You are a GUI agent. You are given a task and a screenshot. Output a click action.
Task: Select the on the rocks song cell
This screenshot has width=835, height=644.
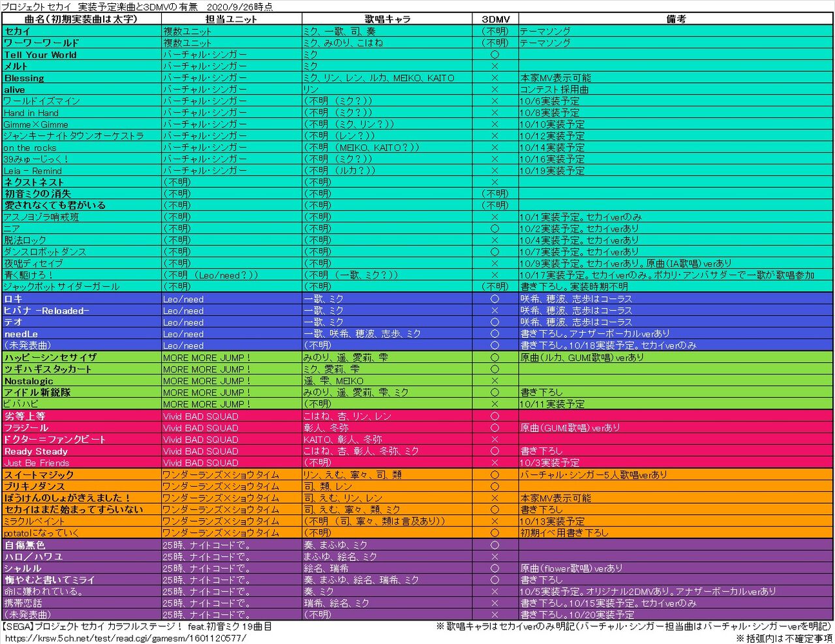(82, 147)
